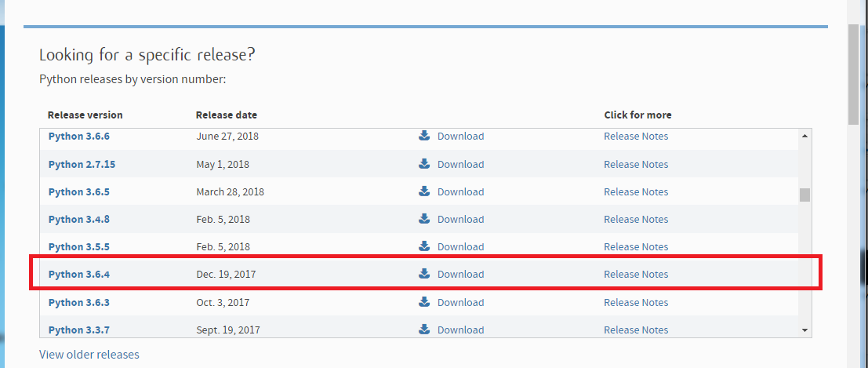Viewport: 868px width, 368px height.
Task: View Release Notes for Python 3.4.8
Action: click(x=636, y=219)
